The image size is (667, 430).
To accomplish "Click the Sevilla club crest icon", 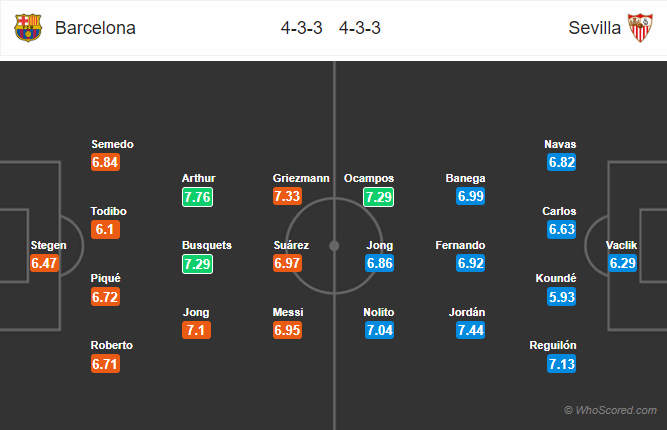I will 640,28.
